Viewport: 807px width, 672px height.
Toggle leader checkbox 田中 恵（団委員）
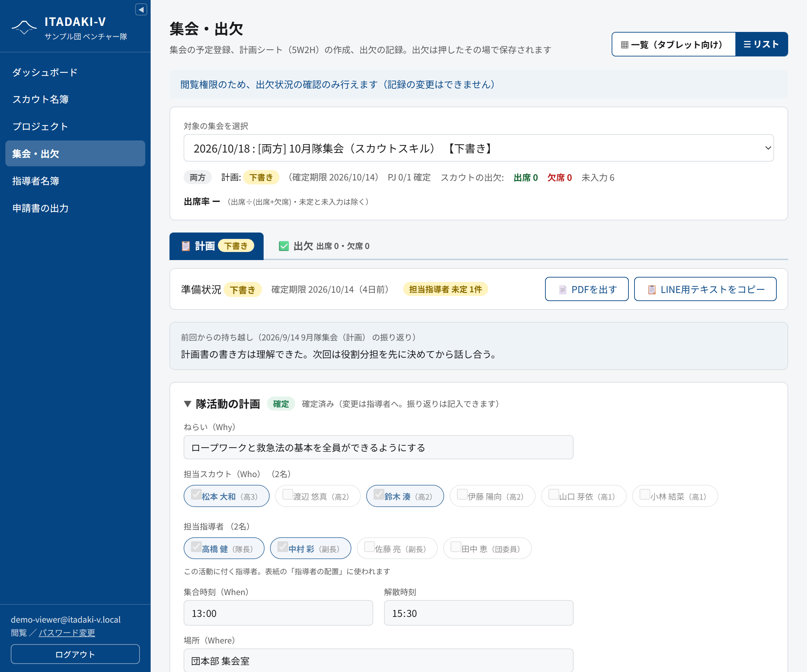456,546
